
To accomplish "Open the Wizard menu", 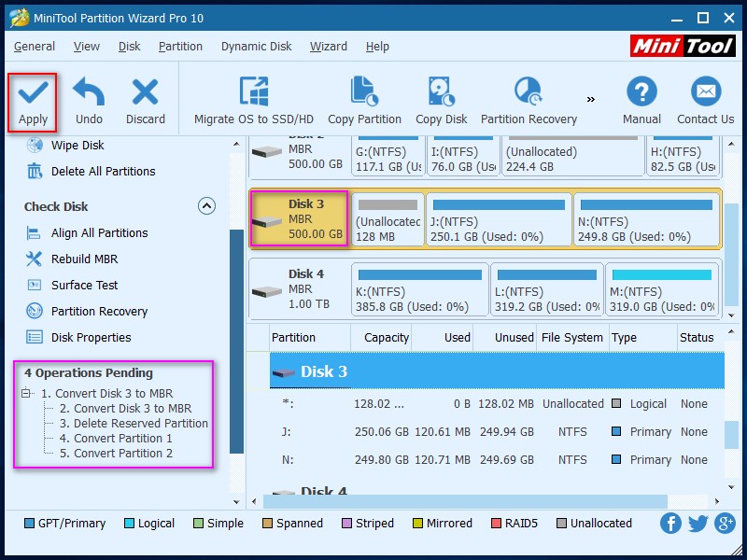I will pos(329,46).
